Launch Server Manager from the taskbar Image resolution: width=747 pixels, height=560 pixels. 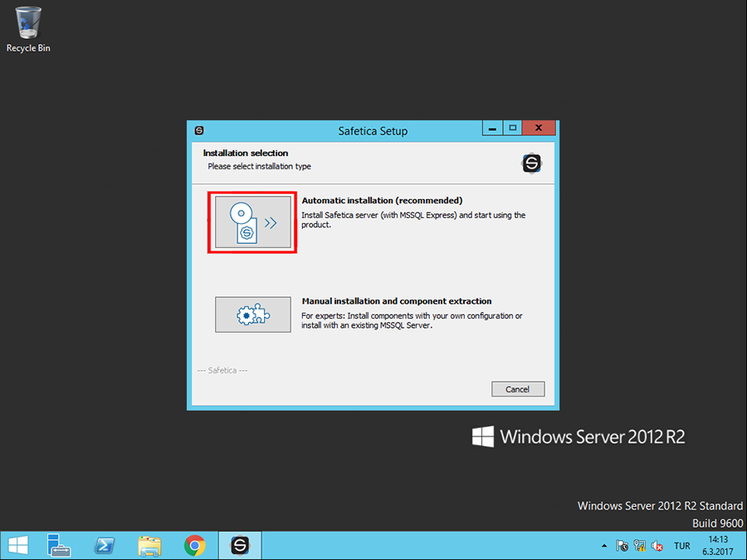[59, 546]
